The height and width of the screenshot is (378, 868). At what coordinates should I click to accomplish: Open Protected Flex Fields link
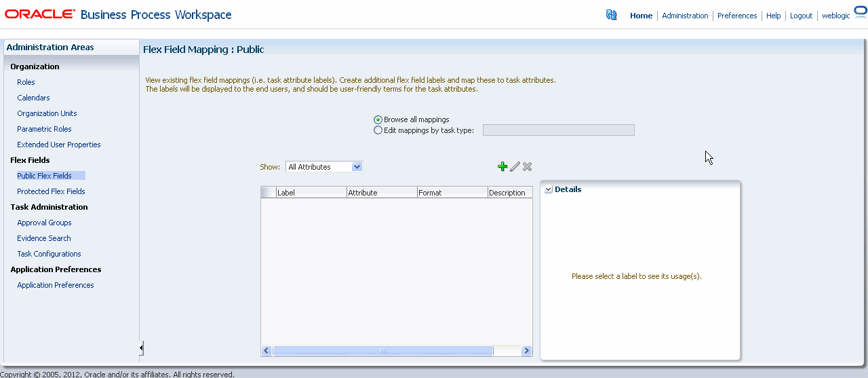coord(51,191)
